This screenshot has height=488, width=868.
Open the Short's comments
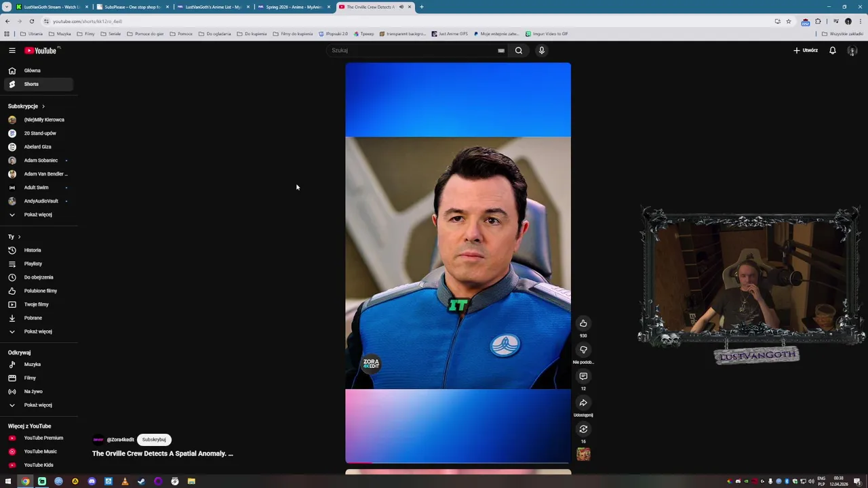tap(583, 376)
